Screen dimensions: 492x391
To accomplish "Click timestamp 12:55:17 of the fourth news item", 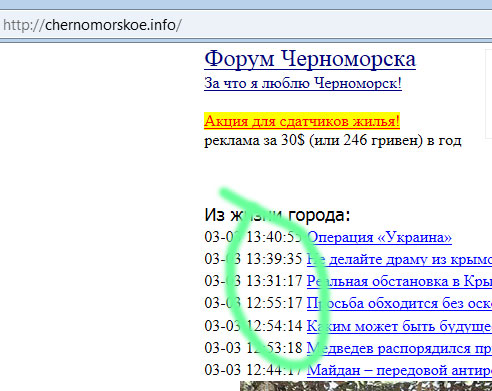I will coord(274,303).
